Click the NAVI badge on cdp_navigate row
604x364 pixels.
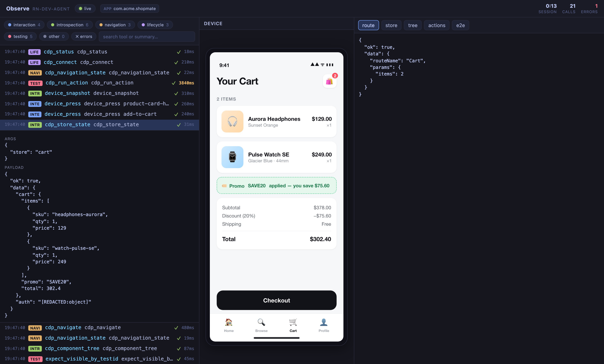coord(35,328)
